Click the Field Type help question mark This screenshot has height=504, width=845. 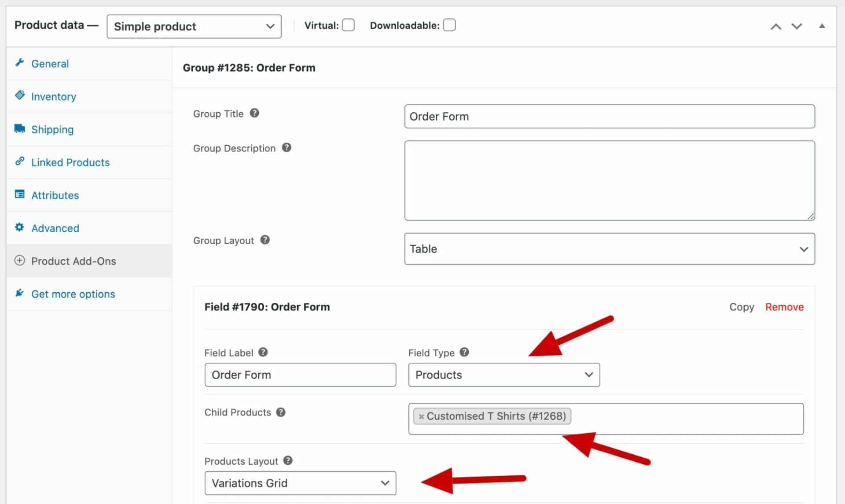click(464, 352)
